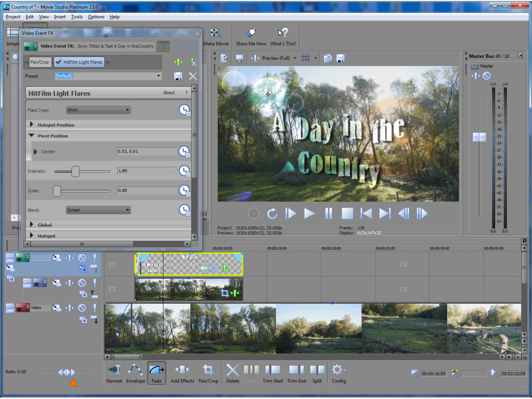Select the Split tool in bottom toolbar
532x399 pixels.
(317, 372)
